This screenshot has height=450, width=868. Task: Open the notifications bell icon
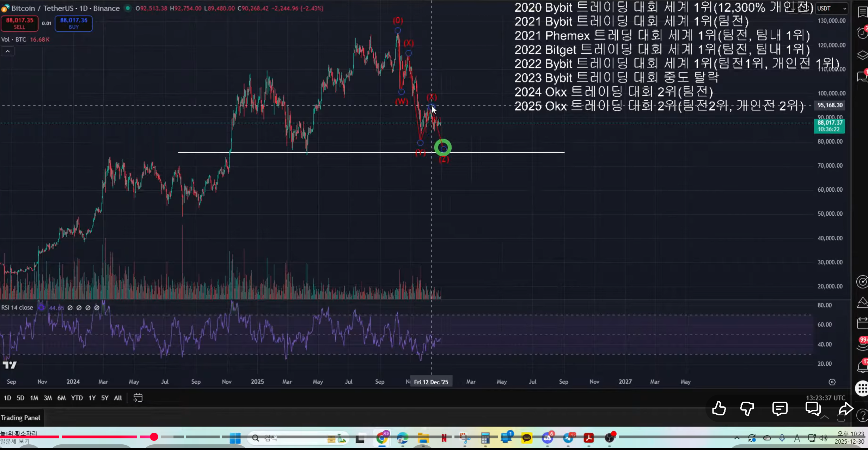pos(862,367)
